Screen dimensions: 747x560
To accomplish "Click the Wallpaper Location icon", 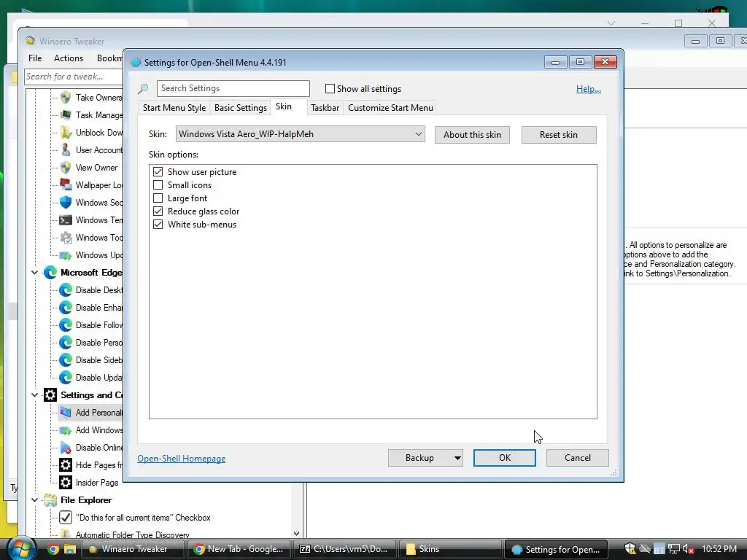I will (x=66, y=184).
